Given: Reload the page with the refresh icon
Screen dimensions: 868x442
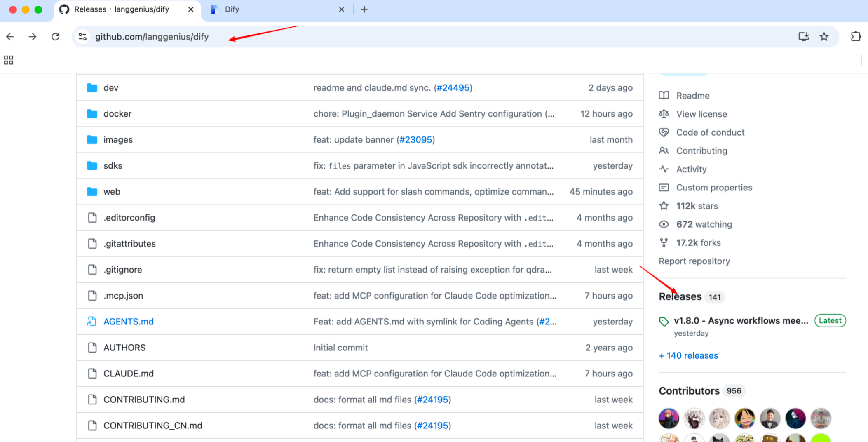Looking at the screenshot, I should [x=55, y=37].
